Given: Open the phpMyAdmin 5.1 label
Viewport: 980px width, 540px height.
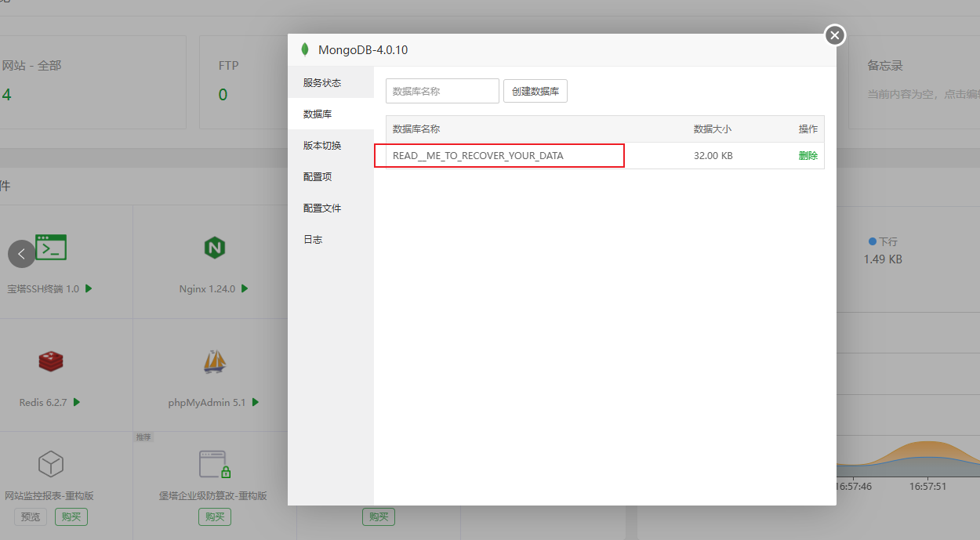Looking at the screenshot, I should click(x=207, y=402).
